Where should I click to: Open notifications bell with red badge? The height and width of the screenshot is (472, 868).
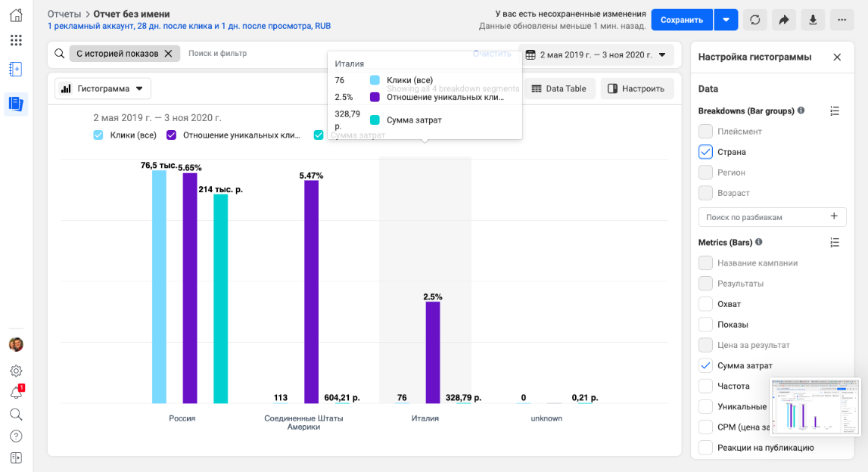[17, 393]
